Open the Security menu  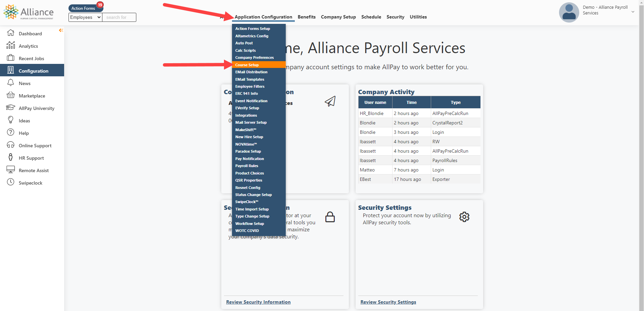pos(395,17)
